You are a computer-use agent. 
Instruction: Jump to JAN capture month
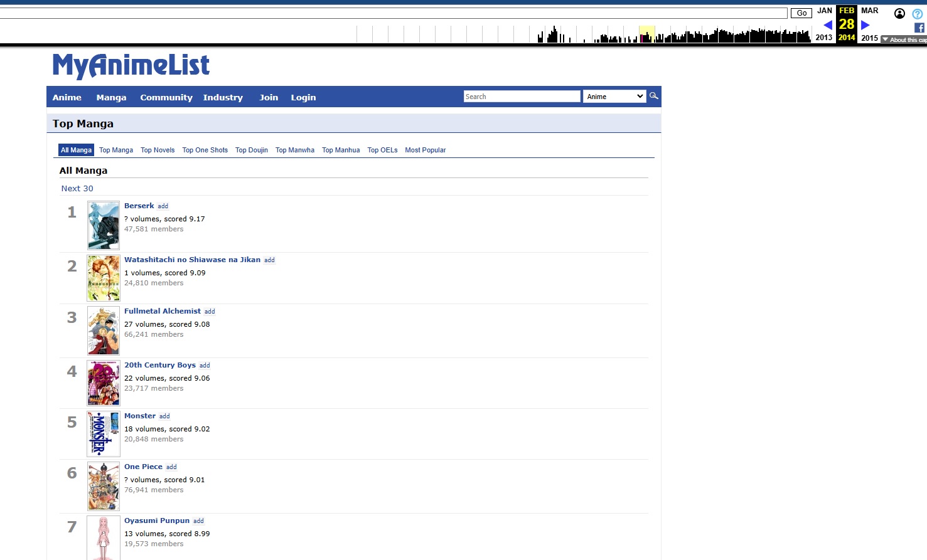coord(825,11)
